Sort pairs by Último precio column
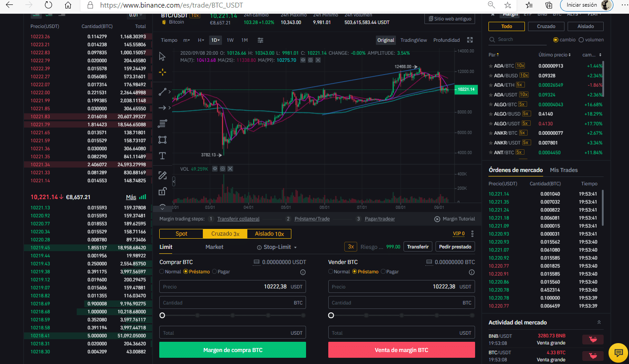The image size is (629, 364). pyautogui.click(x=555, y=55)
